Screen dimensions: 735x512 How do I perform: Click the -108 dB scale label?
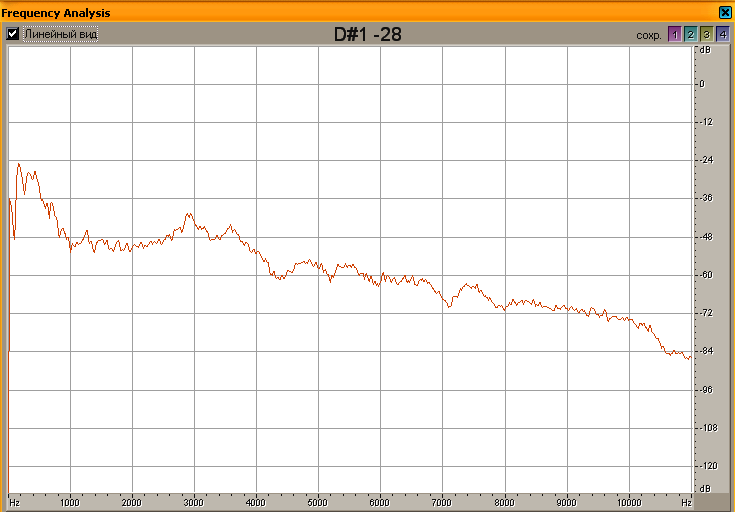(708, 428)
